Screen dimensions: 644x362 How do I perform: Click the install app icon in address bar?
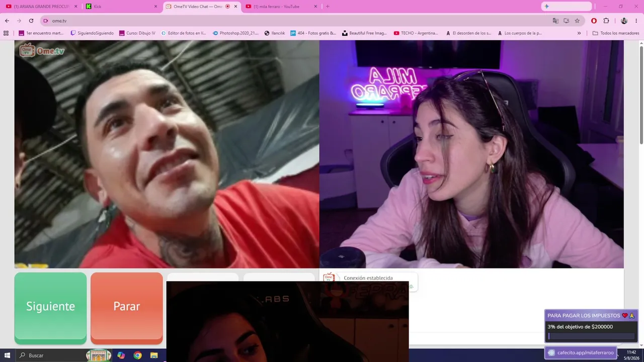pos(567,21)
